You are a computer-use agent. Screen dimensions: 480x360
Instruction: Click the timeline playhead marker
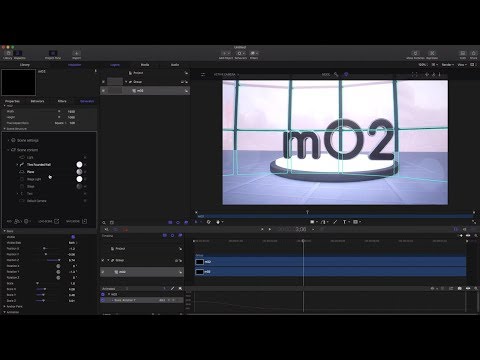pos(303,241)
